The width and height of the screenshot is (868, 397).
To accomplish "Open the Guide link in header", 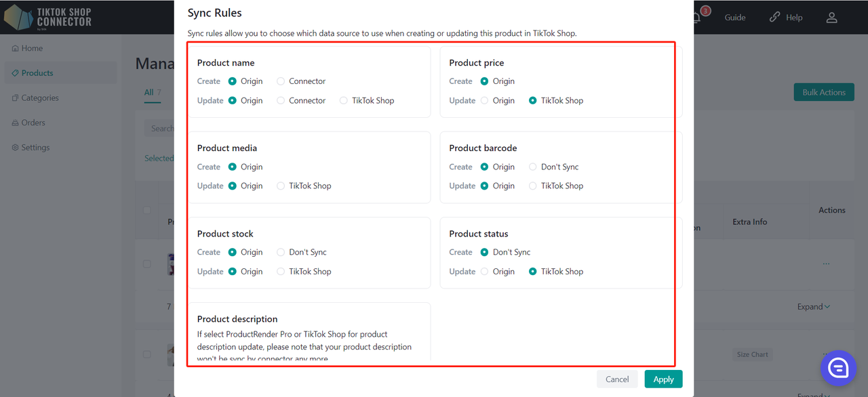I will [x=735, y=18].
